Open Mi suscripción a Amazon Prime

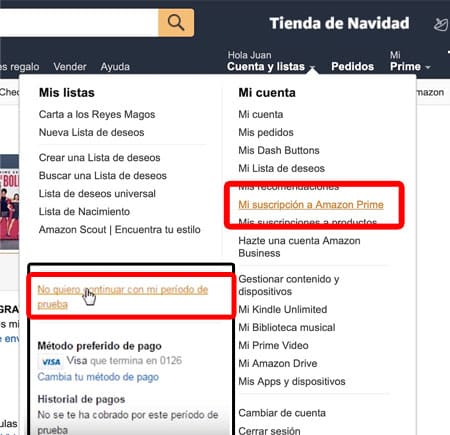coord(311,204)
